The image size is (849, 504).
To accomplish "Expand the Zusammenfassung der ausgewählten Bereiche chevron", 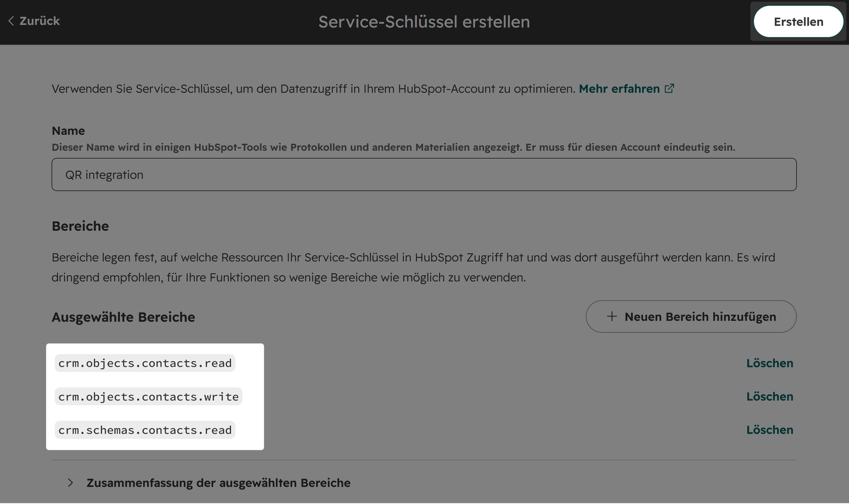I will coord(70,483).
